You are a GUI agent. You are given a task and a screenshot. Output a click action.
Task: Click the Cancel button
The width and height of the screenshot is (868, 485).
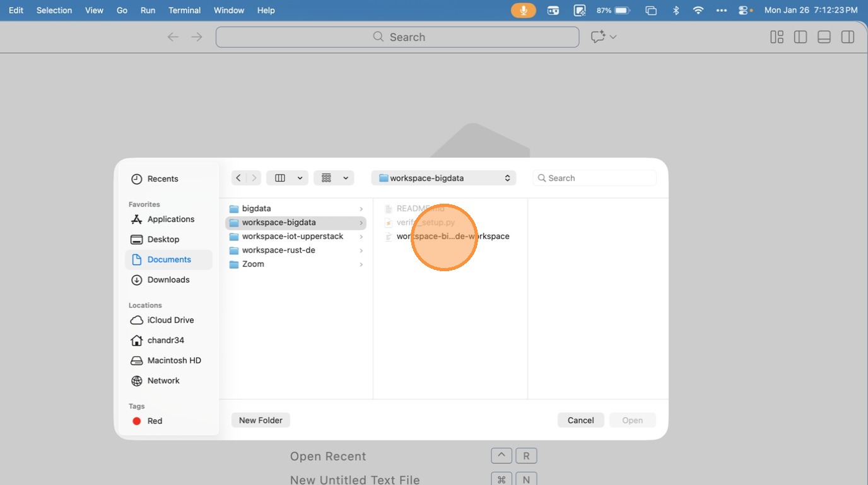click(581, 420)
